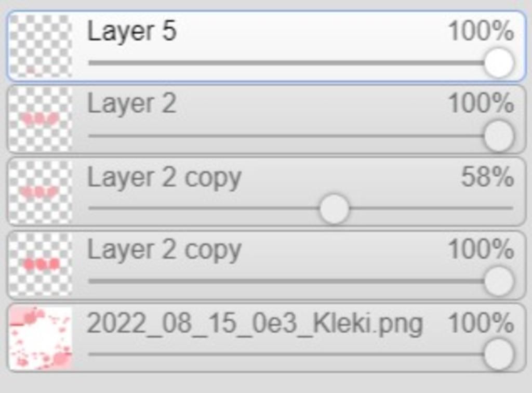Image resolution: width=532 pixels, height=393 pixels.
Task: Select the Layer 2 copy label at 58%
Action: coord(164,178)
